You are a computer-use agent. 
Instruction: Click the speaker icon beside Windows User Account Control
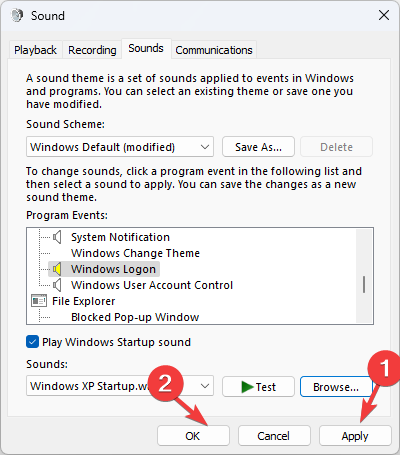pos(57,285)
